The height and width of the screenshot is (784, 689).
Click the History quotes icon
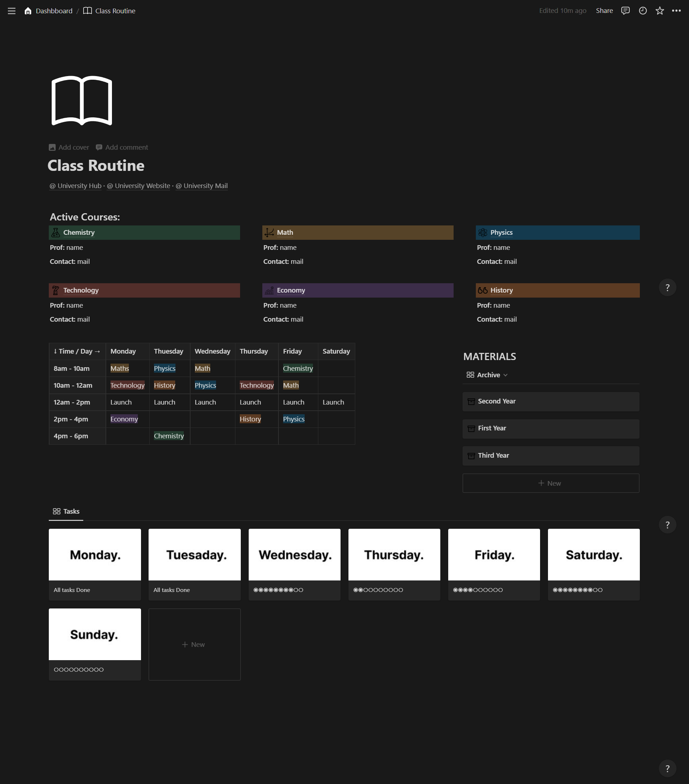pyautogui.click(x=483, y=290)
